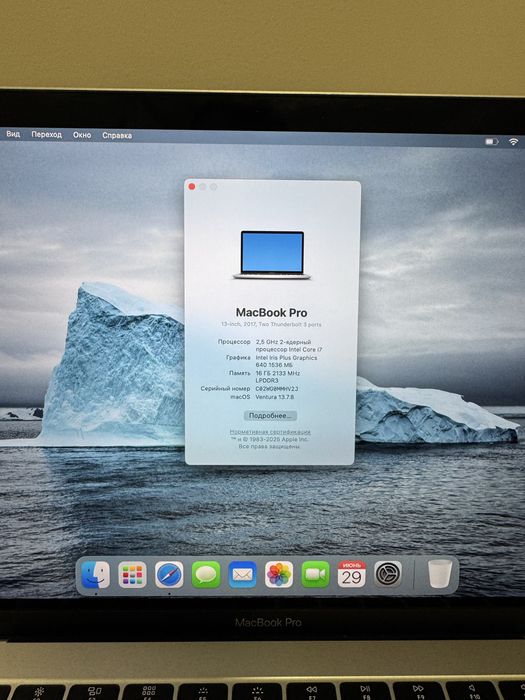Open FaceTime from the Dock
Screen dimensions: 525x700
316,574
